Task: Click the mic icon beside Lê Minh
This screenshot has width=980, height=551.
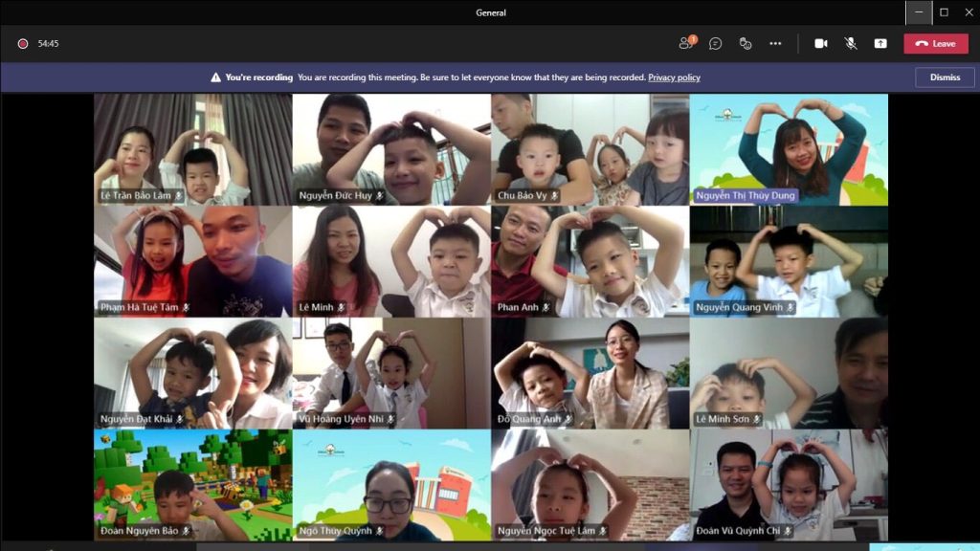Action: tap(342, 308)
